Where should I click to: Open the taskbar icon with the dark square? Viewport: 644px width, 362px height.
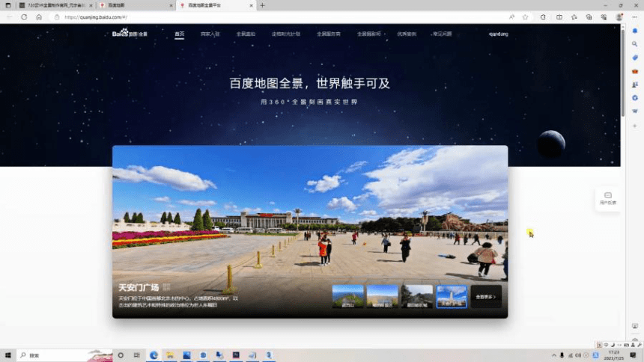236,355
